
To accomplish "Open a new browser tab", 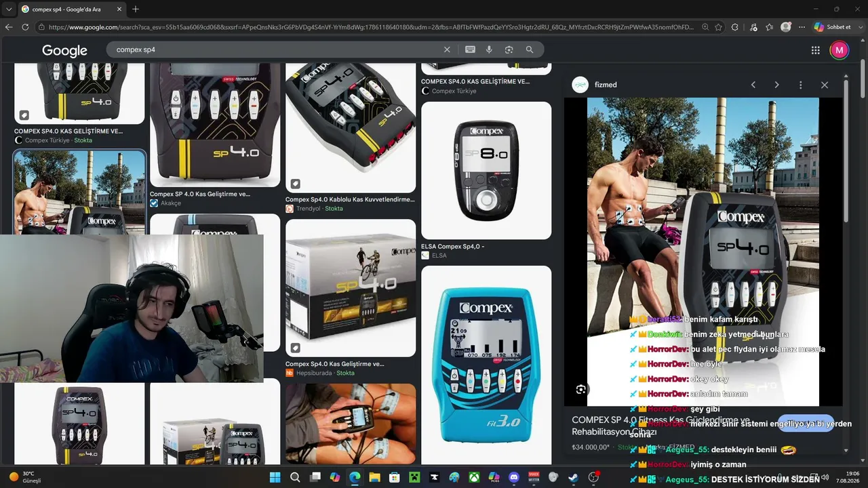I will pyautogui.click(x=135, y=9).
